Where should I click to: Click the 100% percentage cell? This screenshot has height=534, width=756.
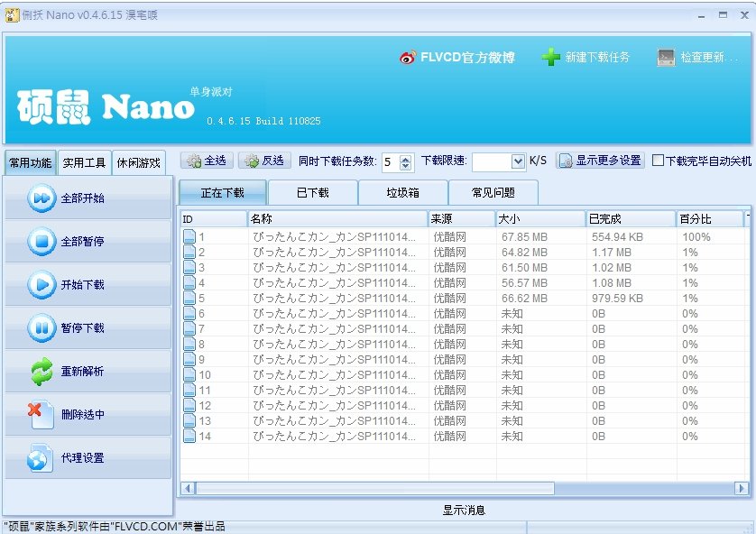pos(696,237)
